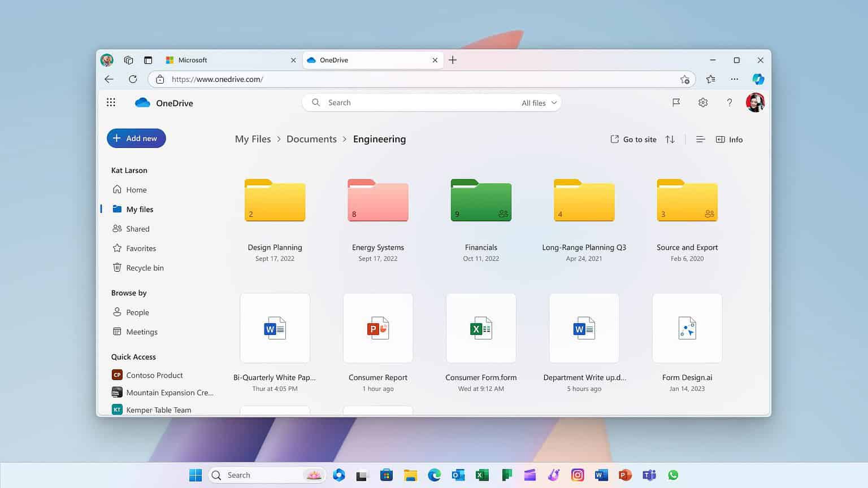Open the Shared files section
This screenshot has height=488, width=868.
(137, 228)
